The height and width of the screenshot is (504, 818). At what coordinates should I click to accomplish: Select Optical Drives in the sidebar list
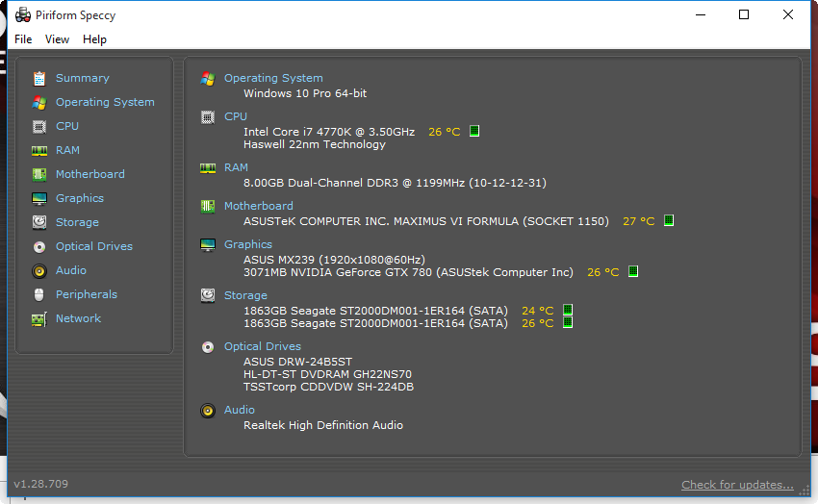[94, 246]
